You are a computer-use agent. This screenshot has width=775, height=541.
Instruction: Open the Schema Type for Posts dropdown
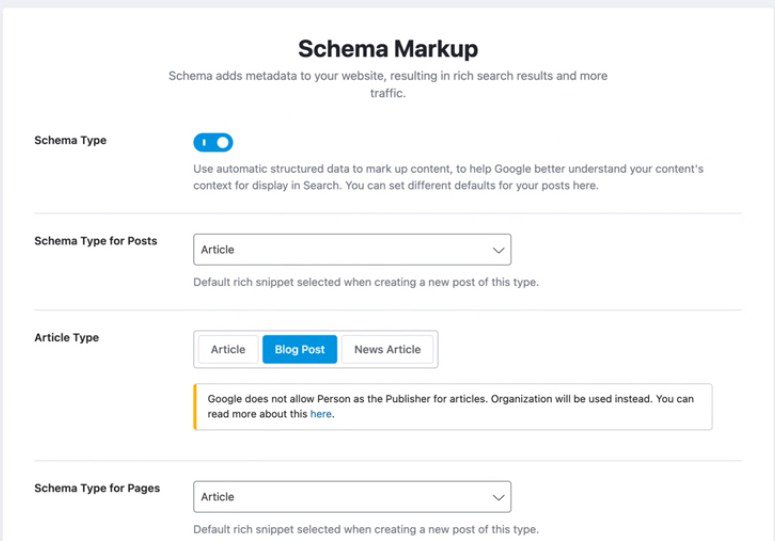click(x=352, y=250)
